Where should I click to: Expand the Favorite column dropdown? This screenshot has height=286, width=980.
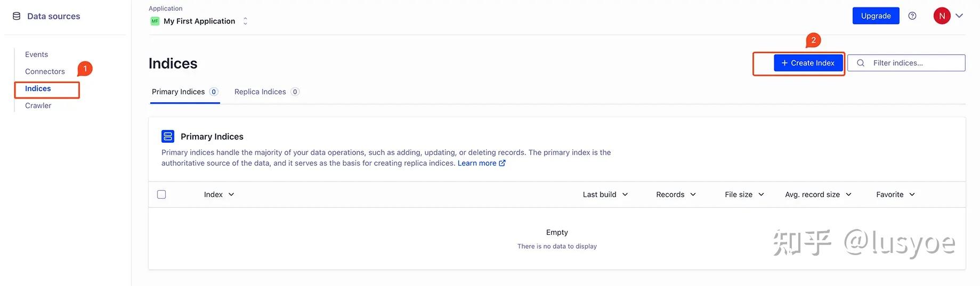(x=912, y=194)
